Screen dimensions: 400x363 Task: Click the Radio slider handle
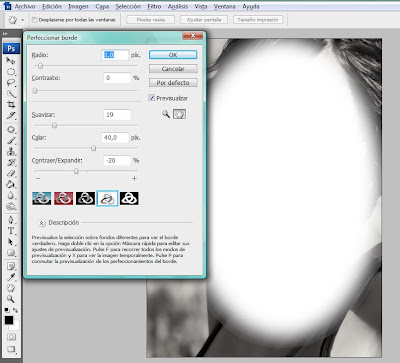[40, 66]
